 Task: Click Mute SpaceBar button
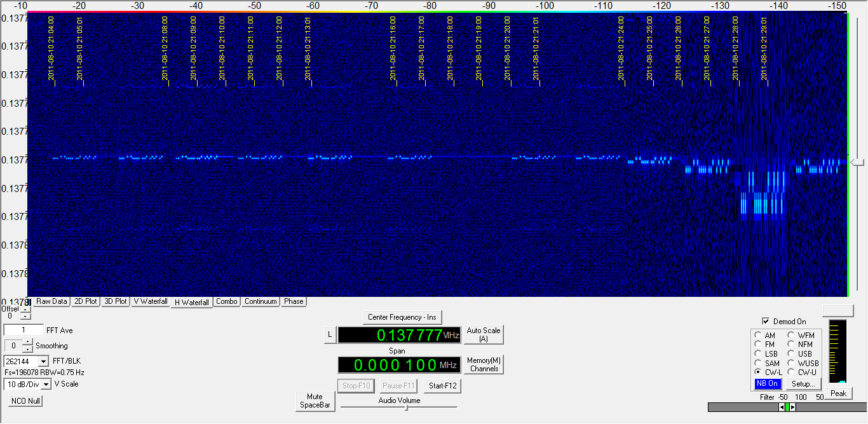315,400
